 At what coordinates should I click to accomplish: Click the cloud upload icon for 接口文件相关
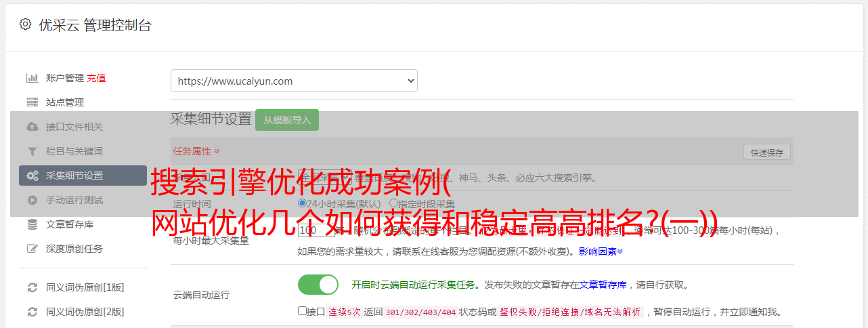pos(32,127)
